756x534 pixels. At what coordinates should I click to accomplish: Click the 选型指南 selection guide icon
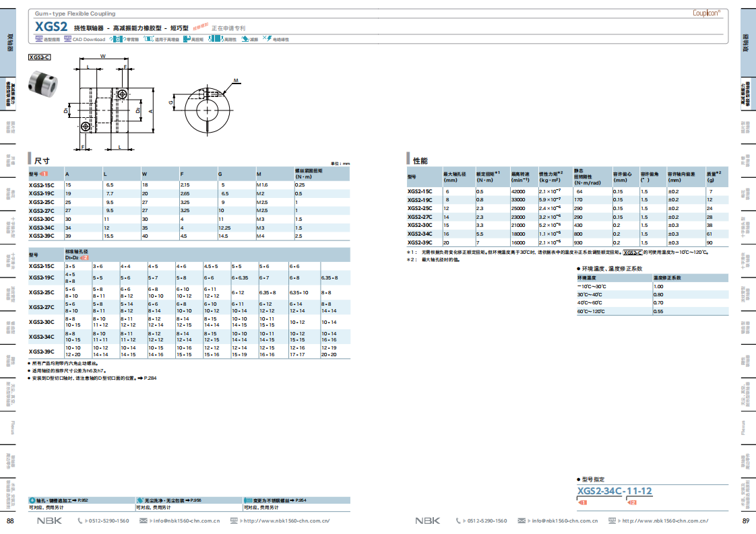[39, 39]
